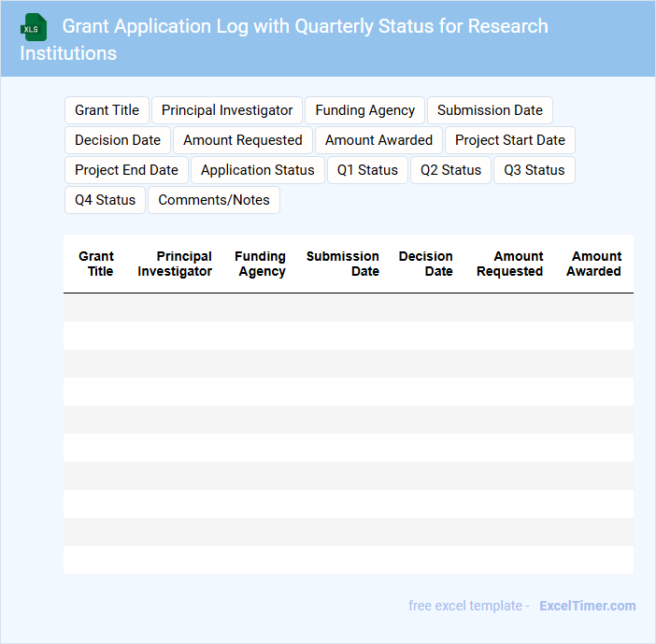Screen dimensions: 656x644
Task: Click the green XLS file icon
Action: click(34, 27)
